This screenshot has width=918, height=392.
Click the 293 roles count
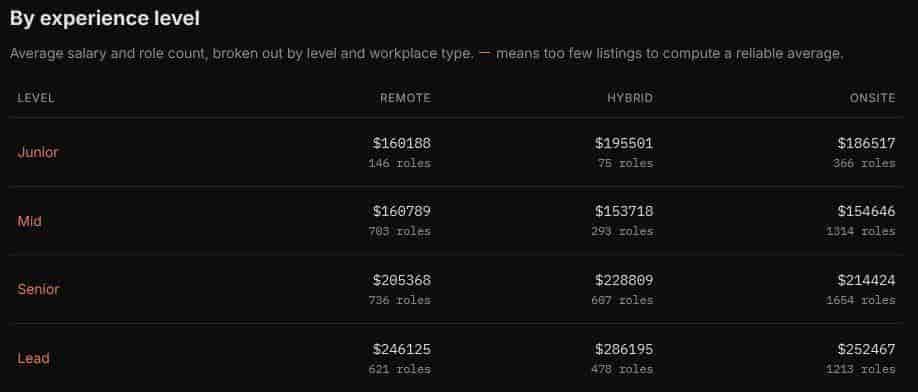622,232
